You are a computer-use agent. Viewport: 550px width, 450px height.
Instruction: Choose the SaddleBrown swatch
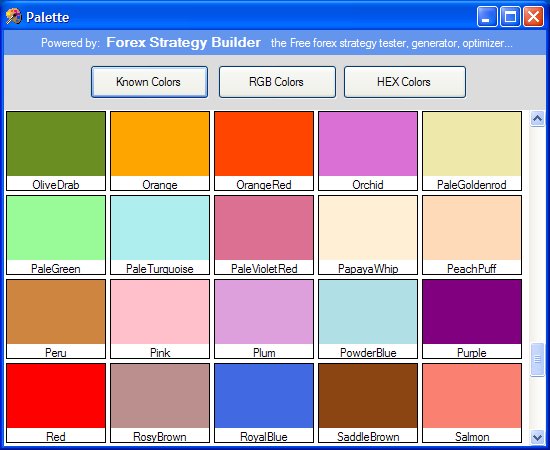(x=368, y=403)
